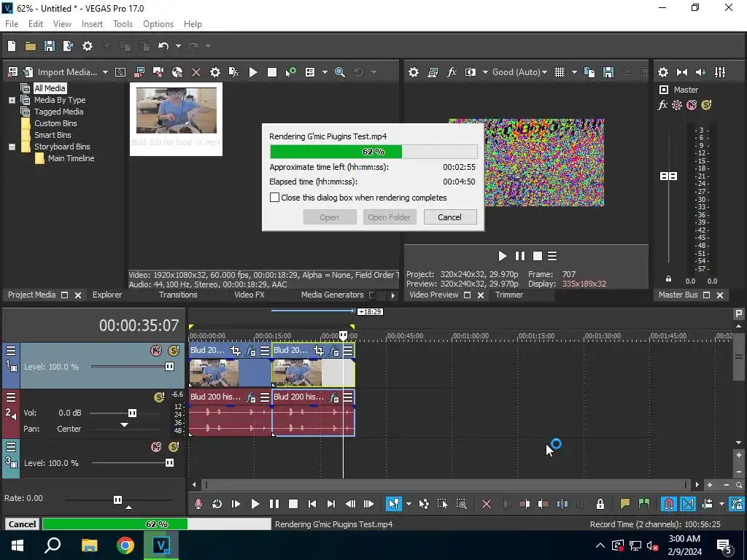Open track 1 hamburger menu

tap(11, 351)
